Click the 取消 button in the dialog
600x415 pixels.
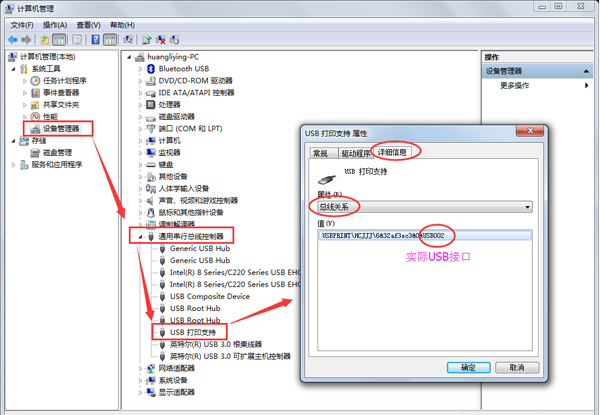[517, 367]
